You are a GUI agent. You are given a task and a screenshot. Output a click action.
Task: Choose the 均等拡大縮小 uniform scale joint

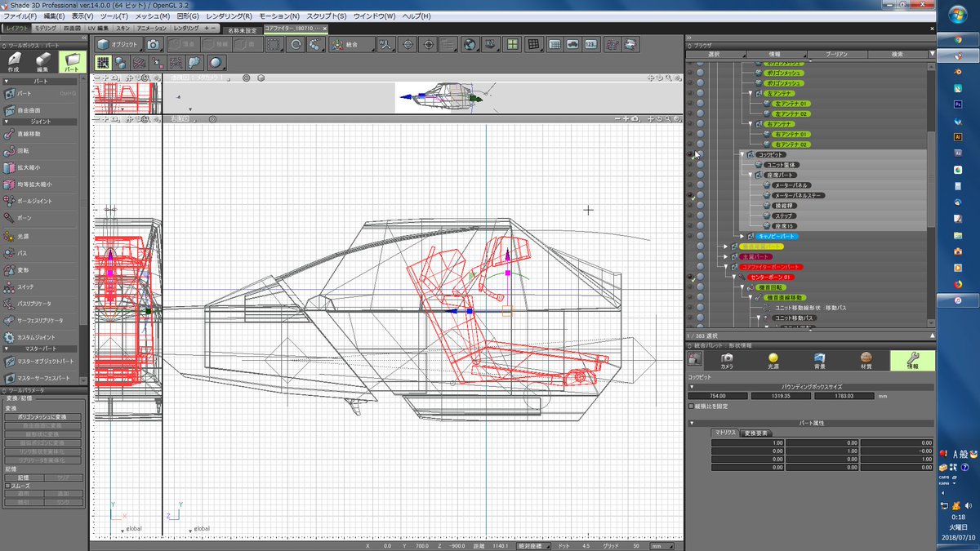coord(39,184)
